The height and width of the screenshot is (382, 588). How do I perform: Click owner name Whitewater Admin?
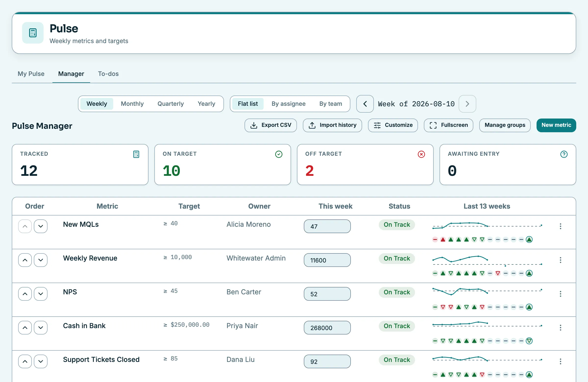(256, 258)
